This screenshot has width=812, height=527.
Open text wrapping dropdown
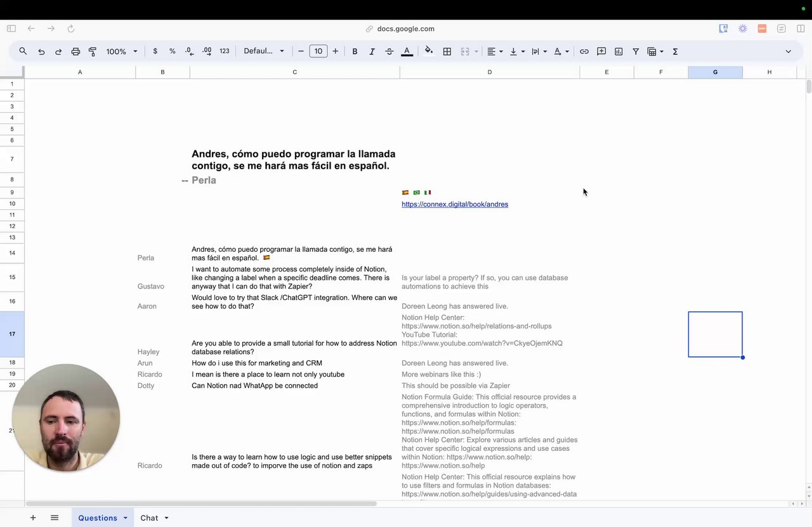click(x=539, y=51)
